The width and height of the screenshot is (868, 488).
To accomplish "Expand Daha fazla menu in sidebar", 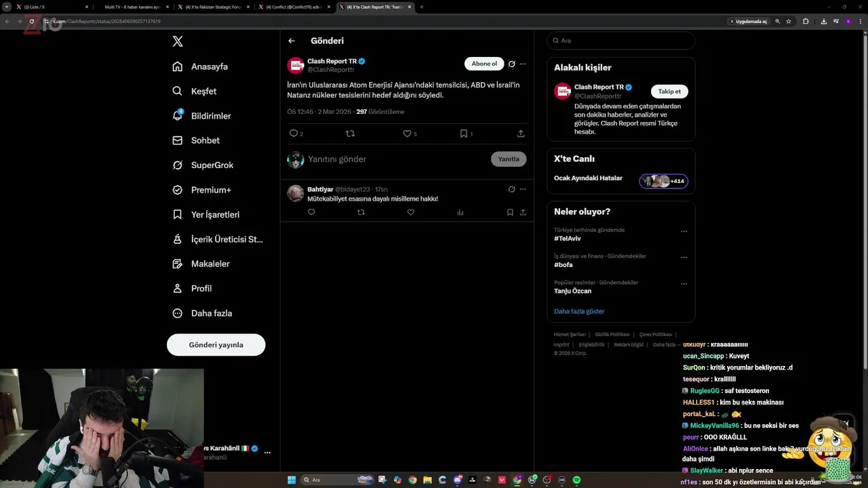I will coord(202,313).
